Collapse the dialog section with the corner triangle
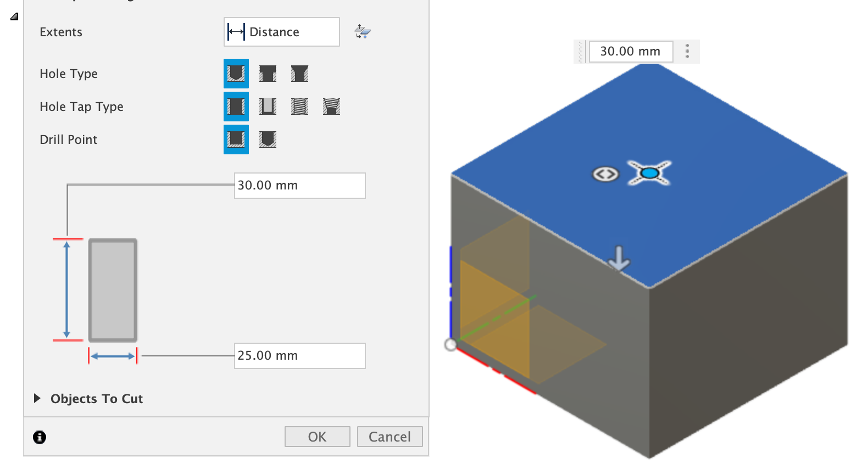The width and height of the screenshot is (868, 469). pyautogui.click(x=14, y=16)
